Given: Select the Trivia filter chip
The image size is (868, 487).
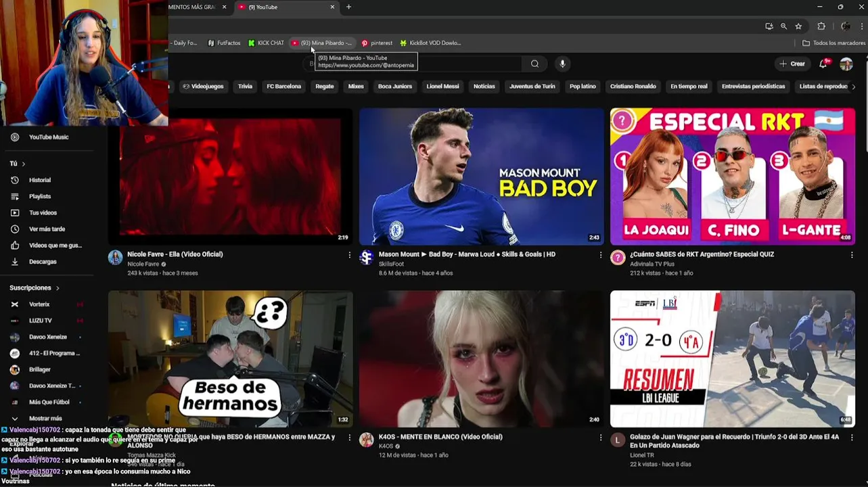Looking at the screenshot, I should [245, 87].
